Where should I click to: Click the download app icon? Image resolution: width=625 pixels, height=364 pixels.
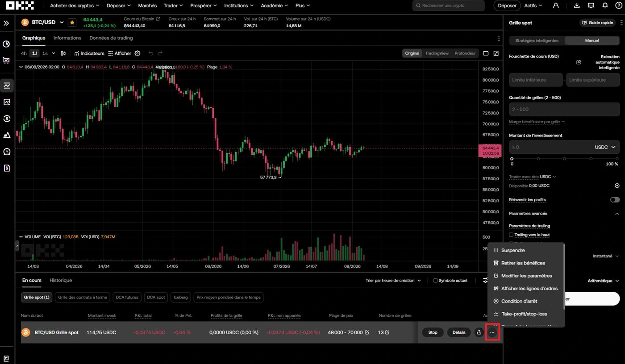tap(577, 6)
